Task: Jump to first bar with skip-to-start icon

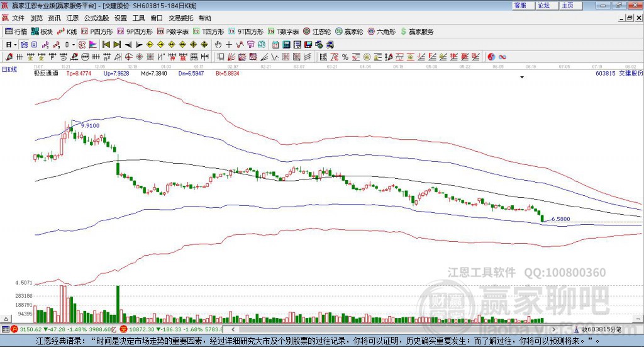Action: coord(106,45)
